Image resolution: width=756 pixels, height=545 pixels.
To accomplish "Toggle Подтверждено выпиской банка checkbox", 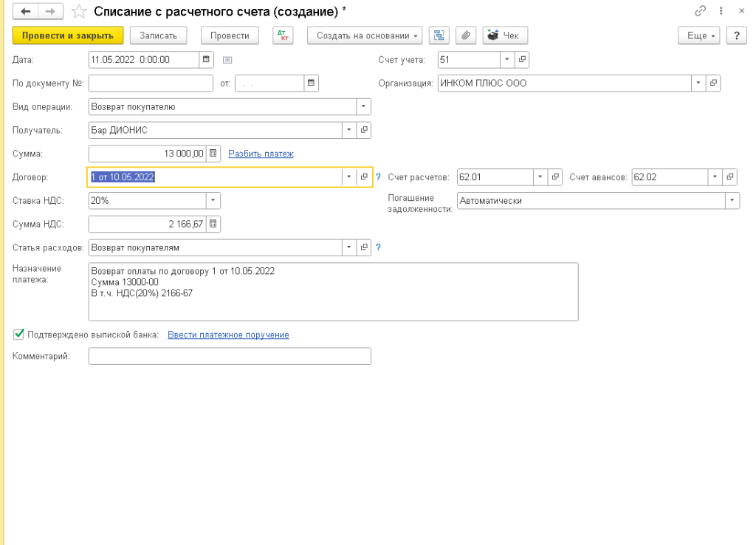I will pos(18,335).
